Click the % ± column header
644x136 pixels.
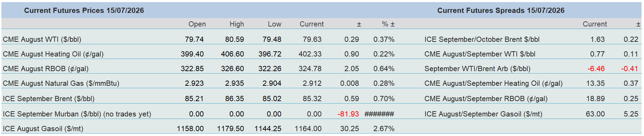(x=388, y=24)
